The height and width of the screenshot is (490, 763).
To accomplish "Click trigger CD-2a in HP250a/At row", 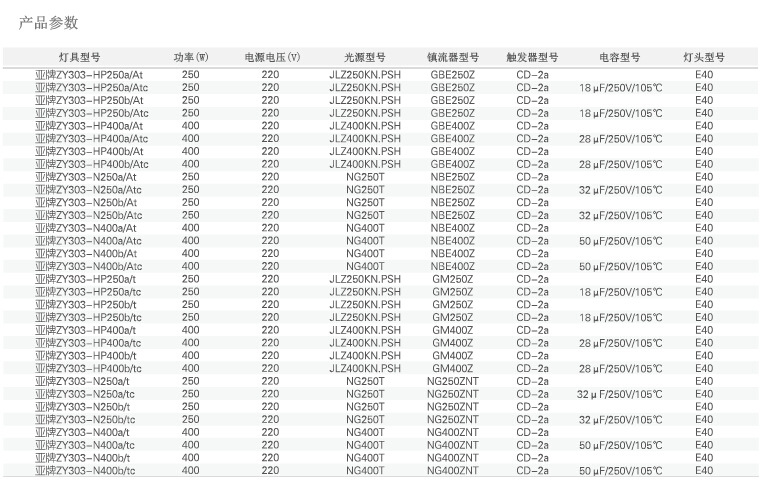I will point(532,75).
